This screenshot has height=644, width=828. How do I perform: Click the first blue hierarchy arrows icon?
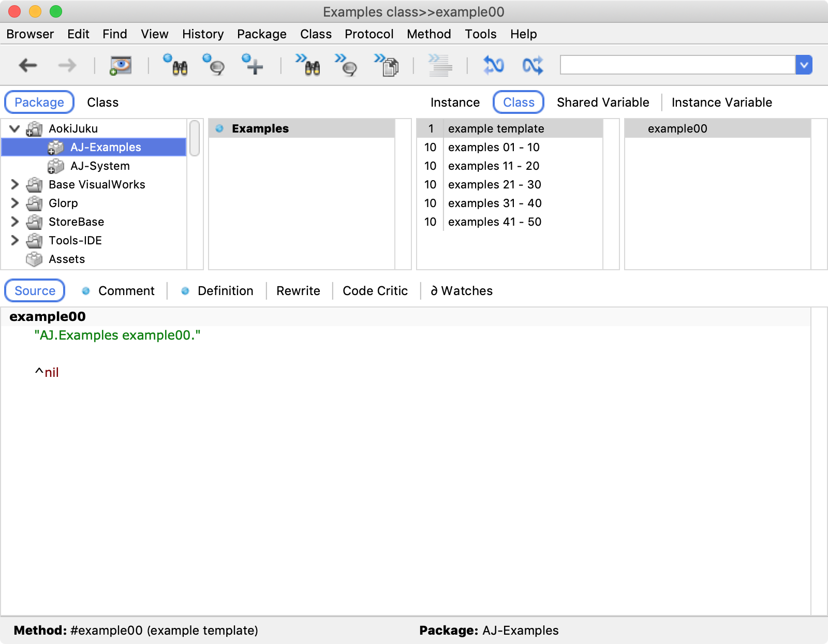(x=493, y=65)
